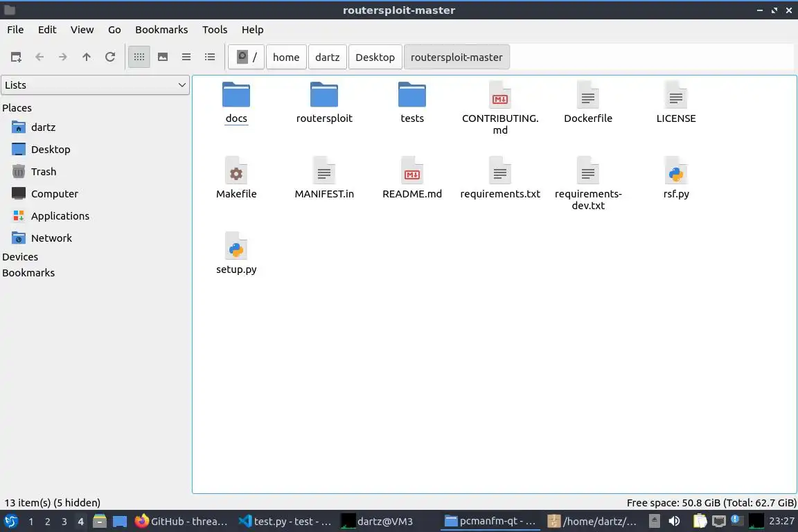Click show desktop icon in taskbar
This screenshot has height=532, width=798.
(x=120, y=522)
